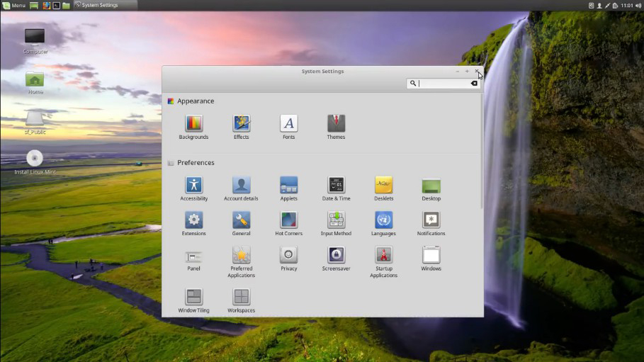Viewport: 644px width, 362px height.
Task: Click the battery power applet
Action: point(615,6)
